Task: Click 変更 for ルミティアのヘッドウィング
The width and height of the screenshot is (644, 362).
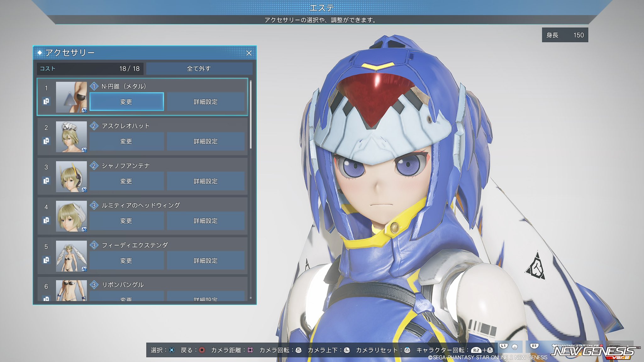Action: coord(126,221)
